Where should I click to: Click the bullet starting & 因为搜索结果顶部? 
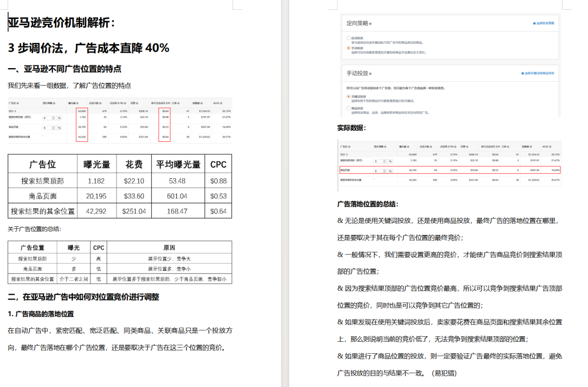point(450,297)
